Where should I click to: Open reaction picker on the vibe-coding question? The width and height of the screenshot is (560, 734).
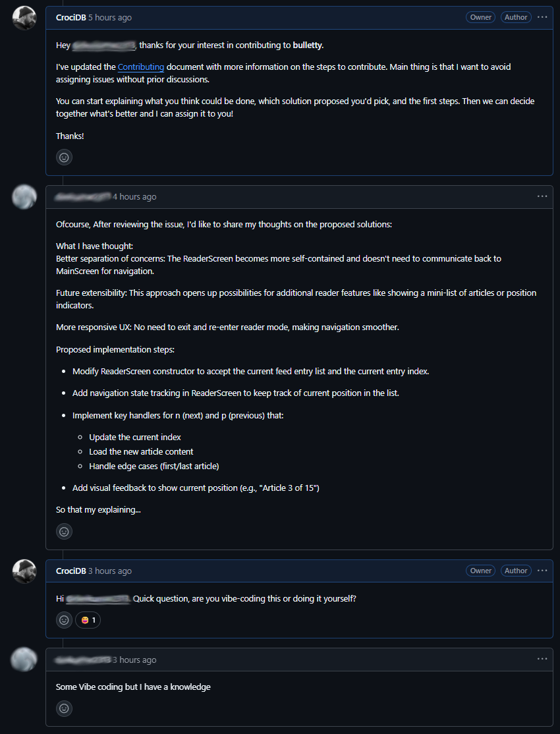click(64, 620)
